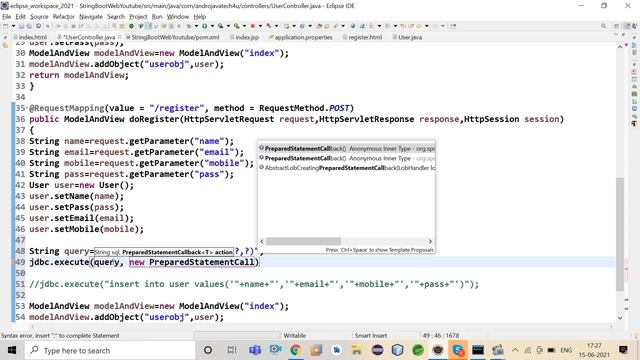Viewport: 640px width, 360px height.
Task: Click the editor scroll-down arrow
Action: pyautogui.click(x=620, y=318)
